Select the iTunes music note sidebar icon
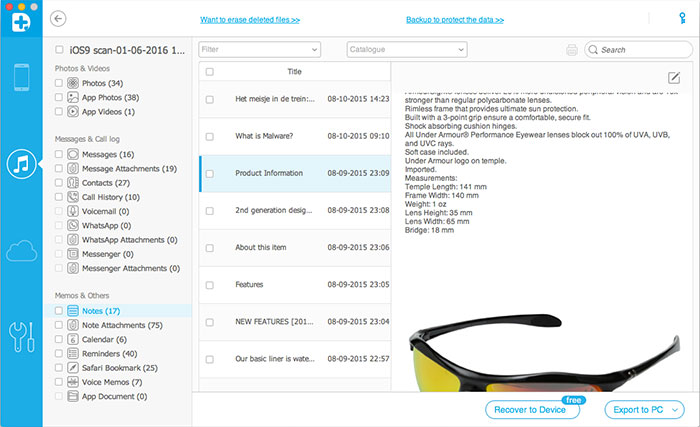 point(21,164)
